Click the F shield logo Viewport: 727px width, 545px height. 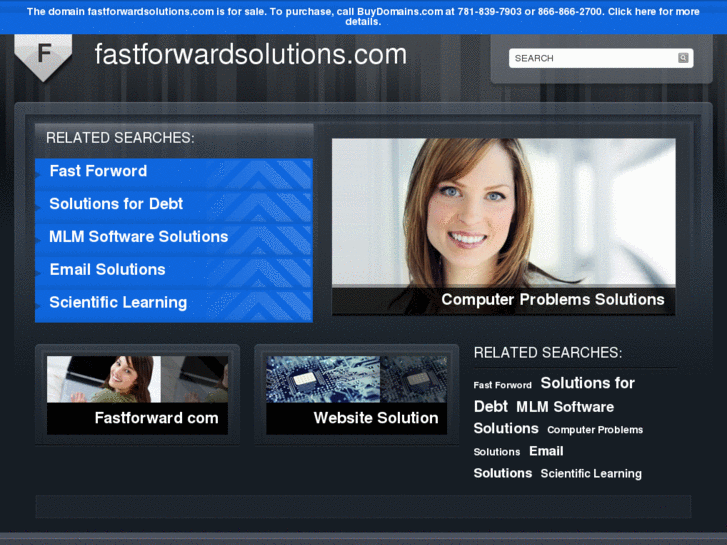point(43,58)
